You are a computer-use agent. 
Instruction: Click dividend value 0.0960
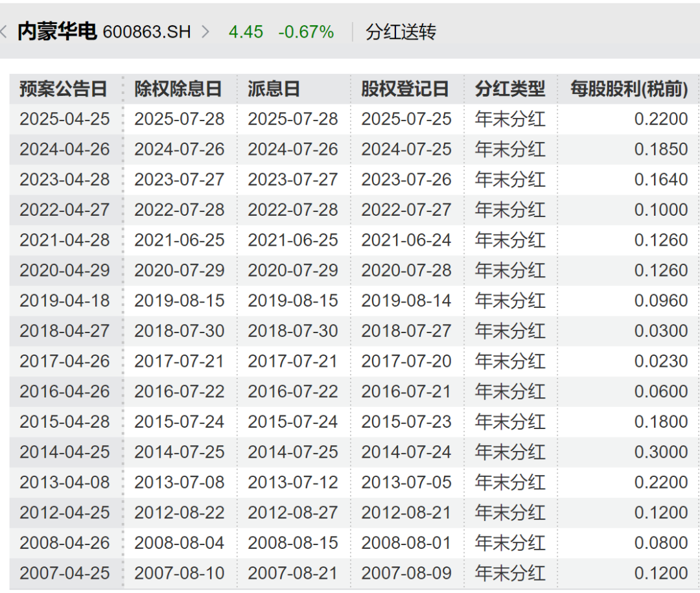click(x=661, y=301)
